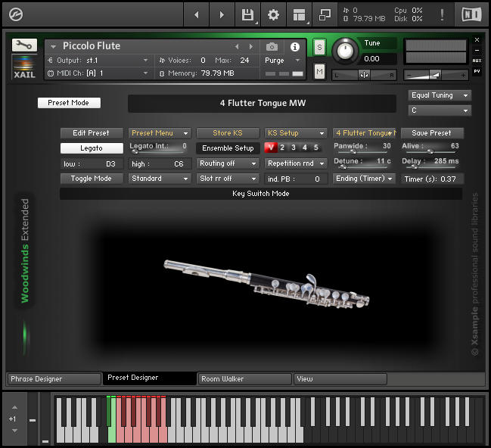This screenshot has width=491, height=448.
Task: Switch to the Room Walker tab
Action: tap(245, 379)
